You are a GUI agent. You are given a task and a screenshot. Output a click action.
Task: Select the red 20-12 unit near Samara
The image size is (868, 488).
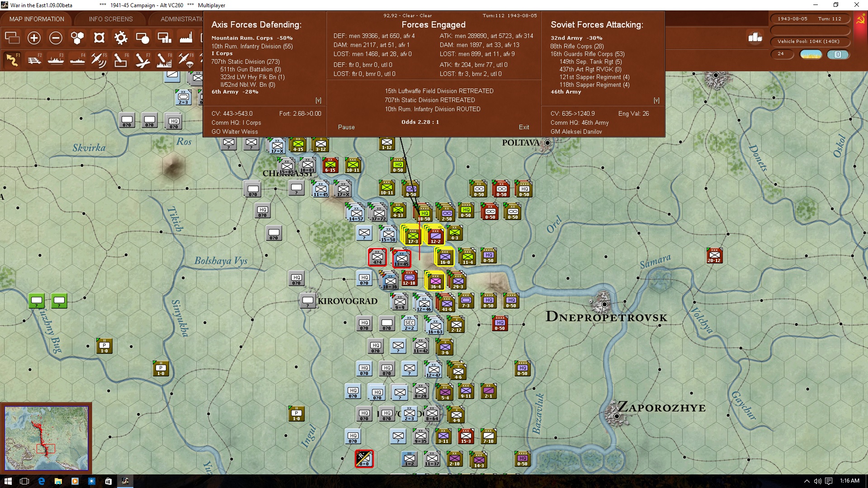point(714,255)
